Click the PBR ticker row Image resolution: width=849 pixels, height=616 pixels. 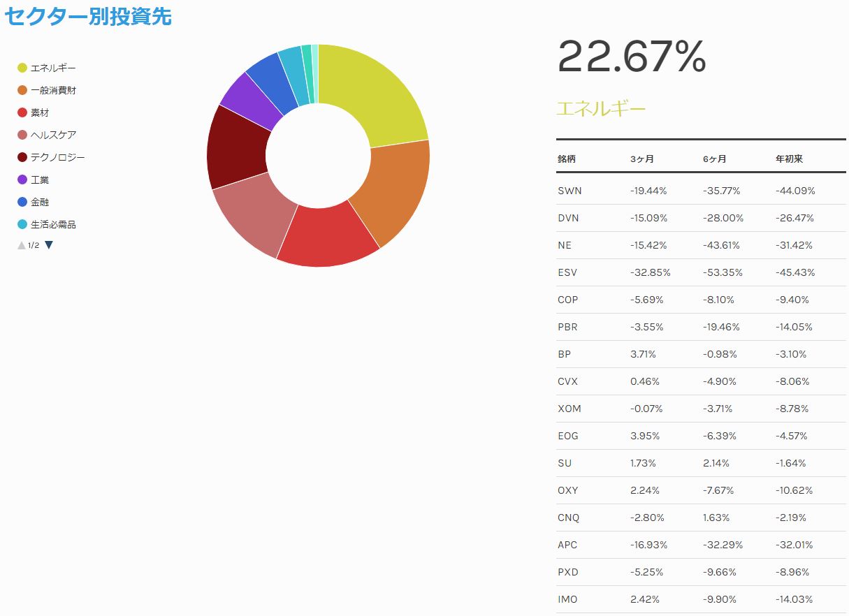(x=701, y=327)
